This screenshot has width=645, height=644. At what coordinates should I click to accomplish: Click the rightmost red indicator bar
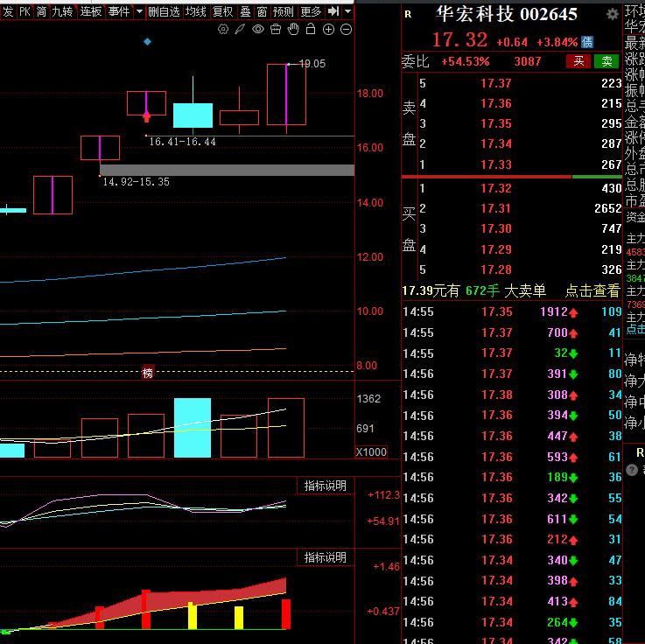click(x=286, y=614)
